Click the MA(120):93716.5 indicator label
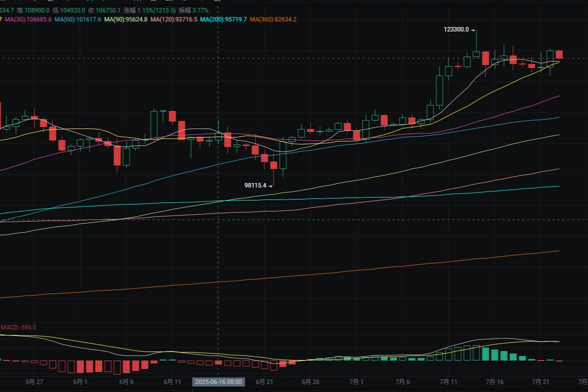 coord(174,19)
